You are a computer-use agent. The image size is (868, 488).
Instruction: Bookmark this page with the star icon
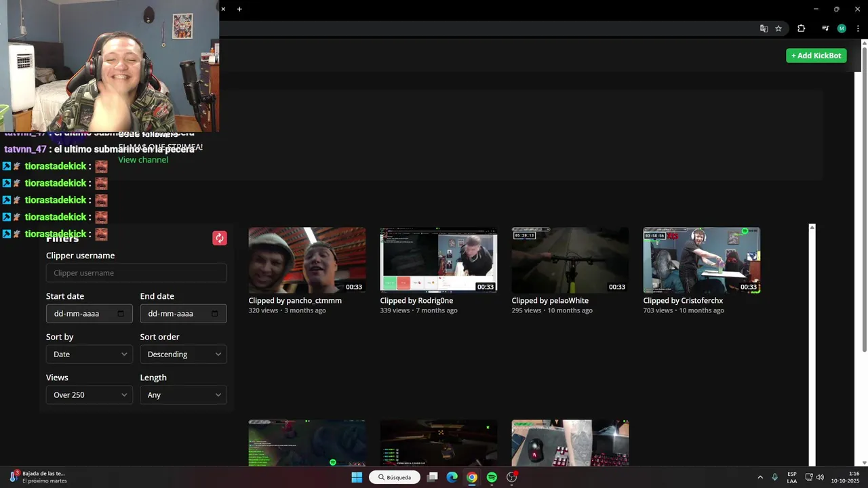[x=778, y=28]
